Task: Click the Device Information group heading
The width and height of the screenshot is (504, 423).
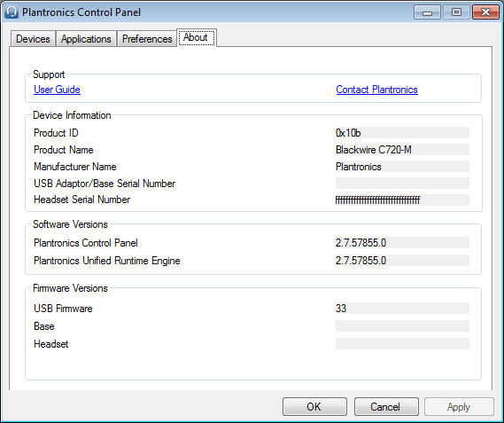Action: pos(72,115)
